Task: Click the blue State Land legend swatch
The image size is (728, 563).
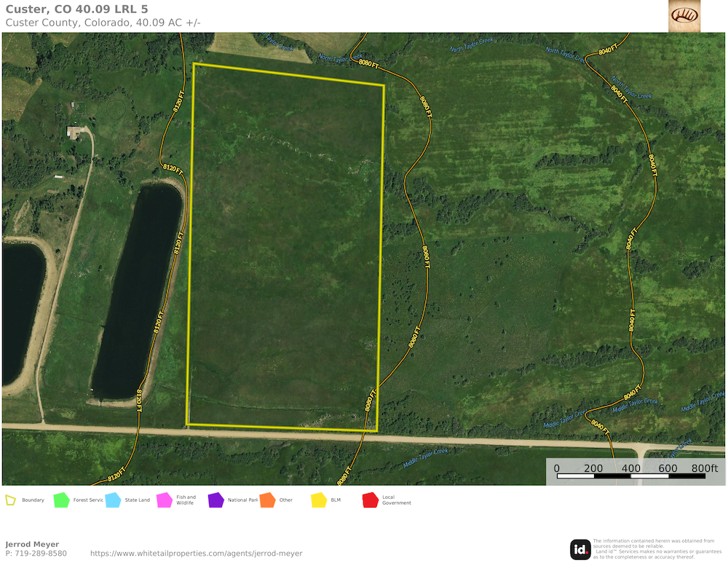Action: click(113, 500)
